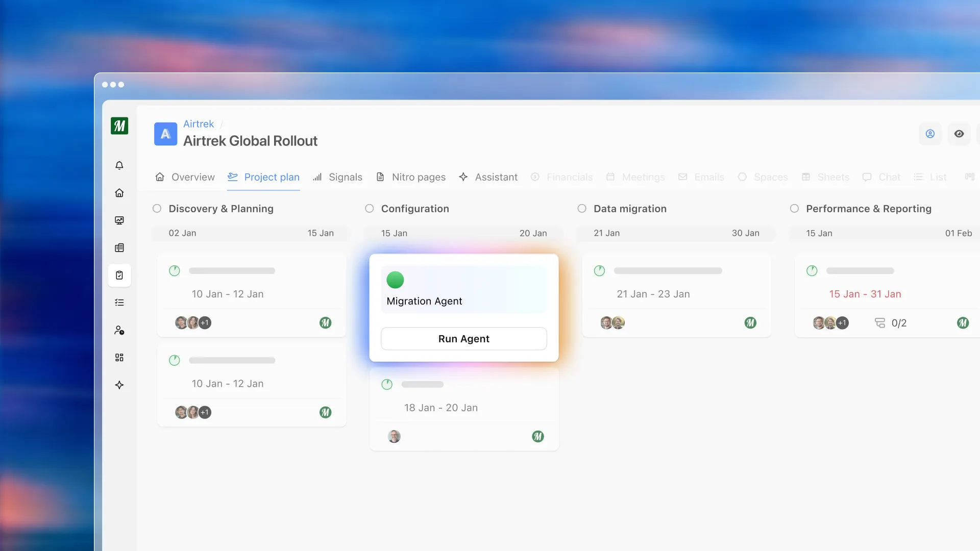This screenshot has height=551, width=980.
Task: Toggle the Discovery & Planning status circle
Action: tap(157, 209)
